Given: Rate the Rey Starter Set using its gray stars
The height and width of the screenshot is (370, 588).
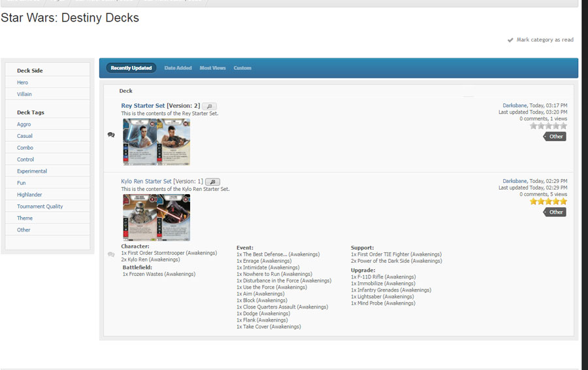Looking at the screenshot, I should pos(548,126).
